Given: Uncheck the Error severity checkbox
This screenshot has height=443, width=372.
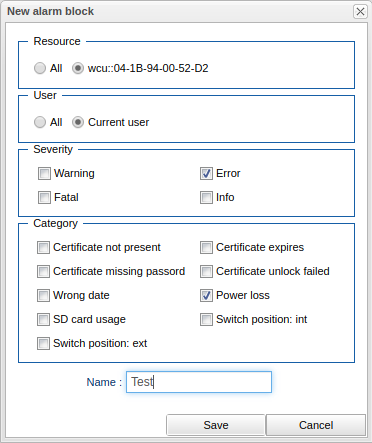Looking at the screenshot, I should click(206, 173).
